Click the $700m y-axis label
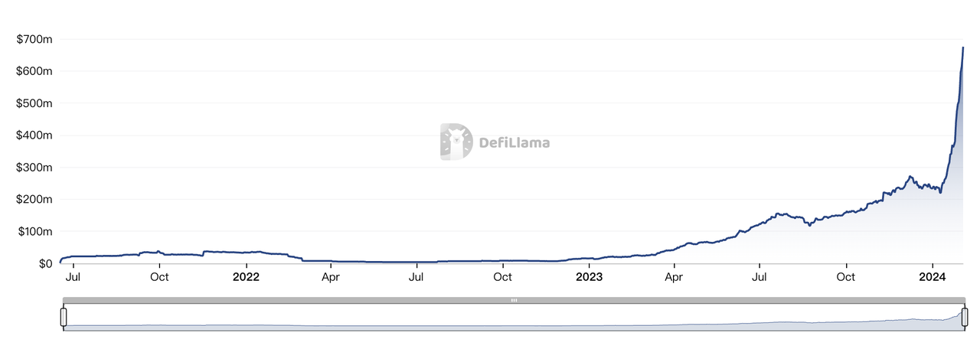Viewport: 980px width, 349px height. click(x=34, y=39)
